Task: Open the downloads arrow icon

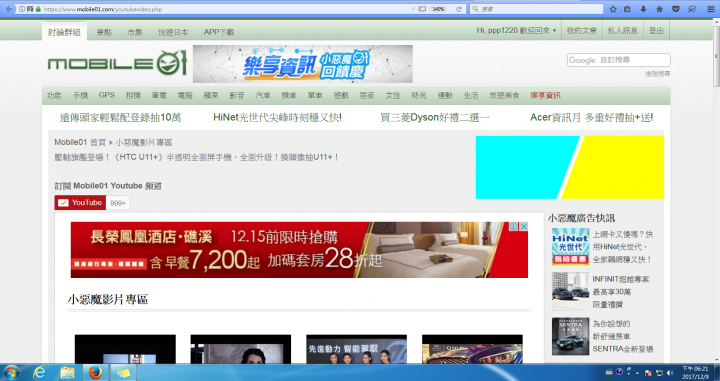Action: (x=643, y=9)
